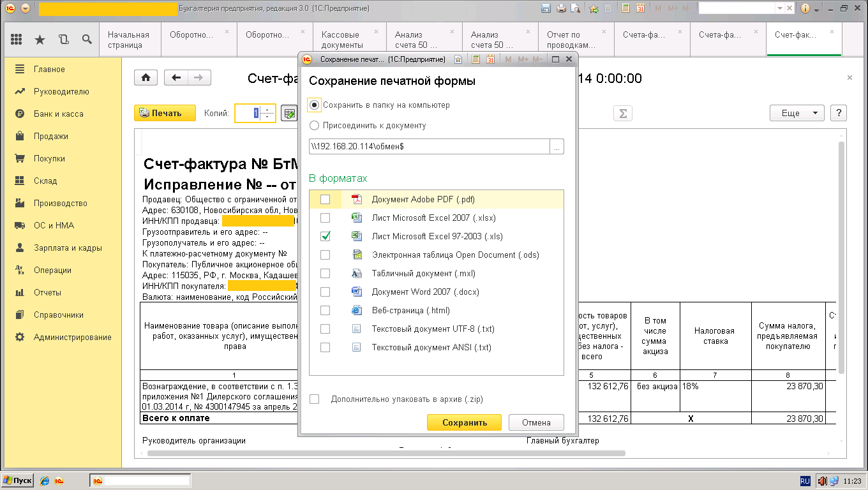Click the Home button in the invoice form
Screen dimensions: 868x490
[x=146, y=78]
